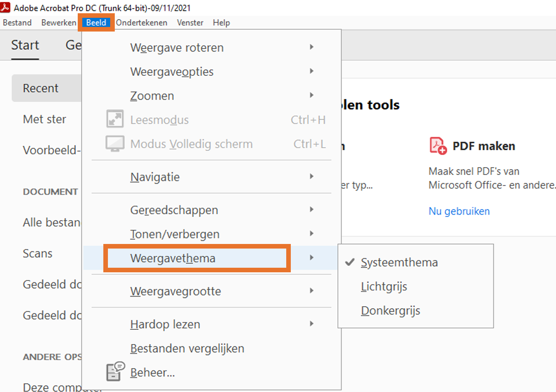The height and width of the screenshot is (392, 556).
Task: Open the Bestand menu
Action: point(17,22)
